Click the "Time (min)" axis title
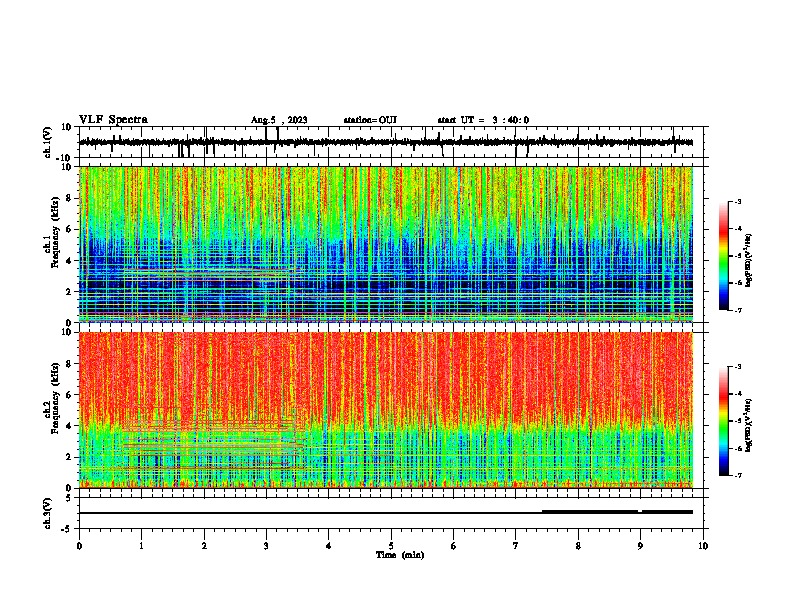The image size is (792, 612). (x=400, y=555)
